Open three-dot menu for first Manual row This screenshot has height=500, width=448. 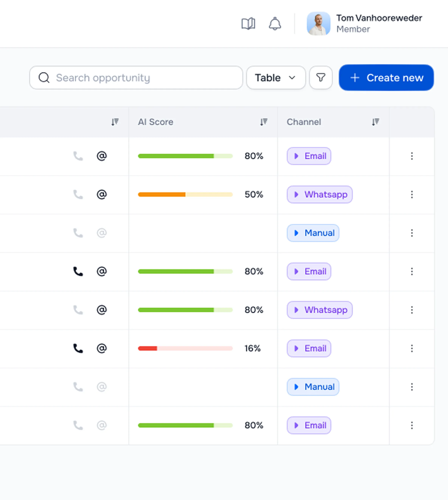[412, 233]
